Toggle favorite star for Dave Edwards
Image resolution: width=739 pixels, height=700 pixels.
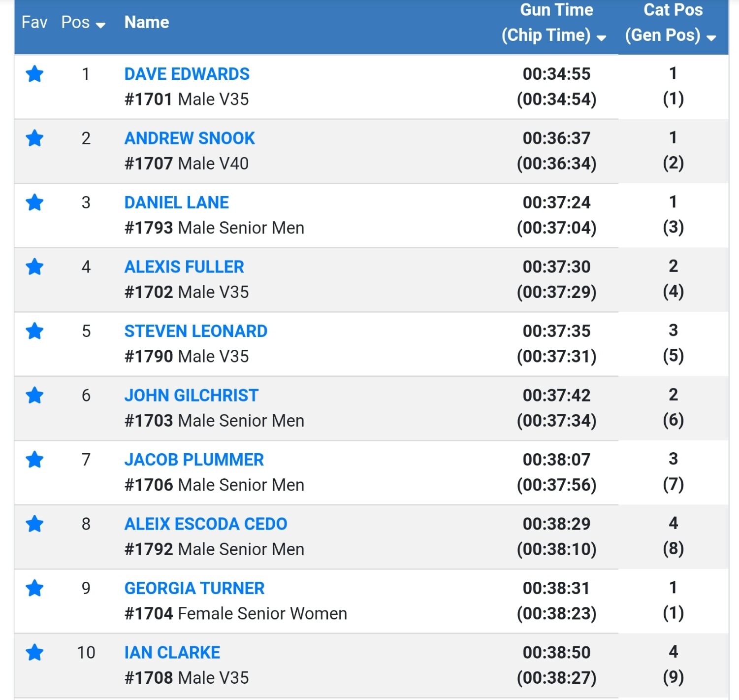coord(34,74)
